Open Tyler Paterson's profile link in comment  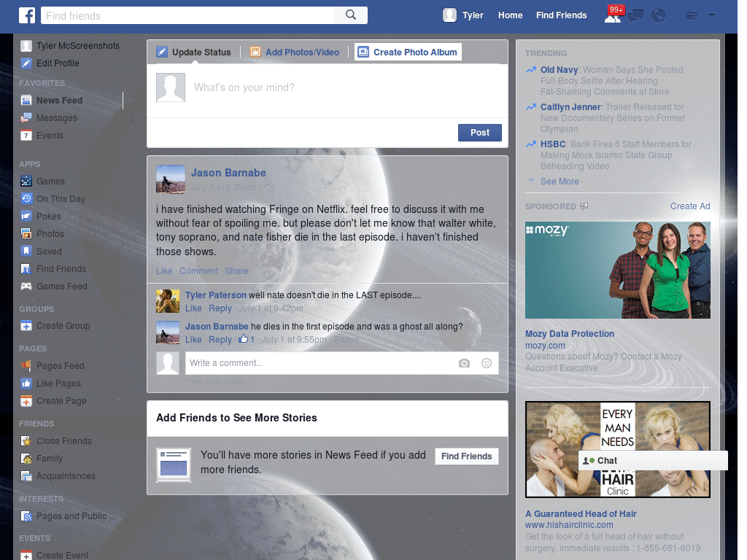(x=216, y=295)
